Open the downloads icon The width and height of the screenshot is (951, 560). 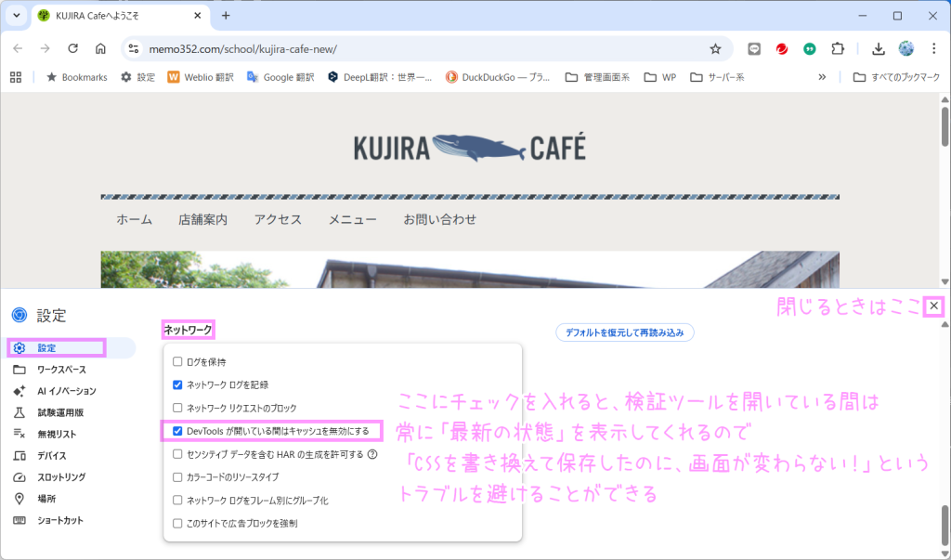pyautogui.click(x=879, y=49)
